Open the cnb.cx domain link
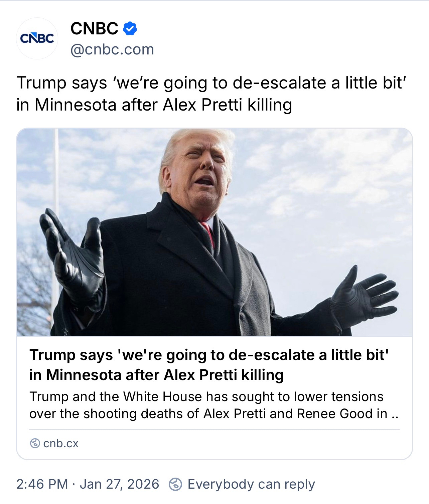This screenshot has height=504, width=429. 60,444
